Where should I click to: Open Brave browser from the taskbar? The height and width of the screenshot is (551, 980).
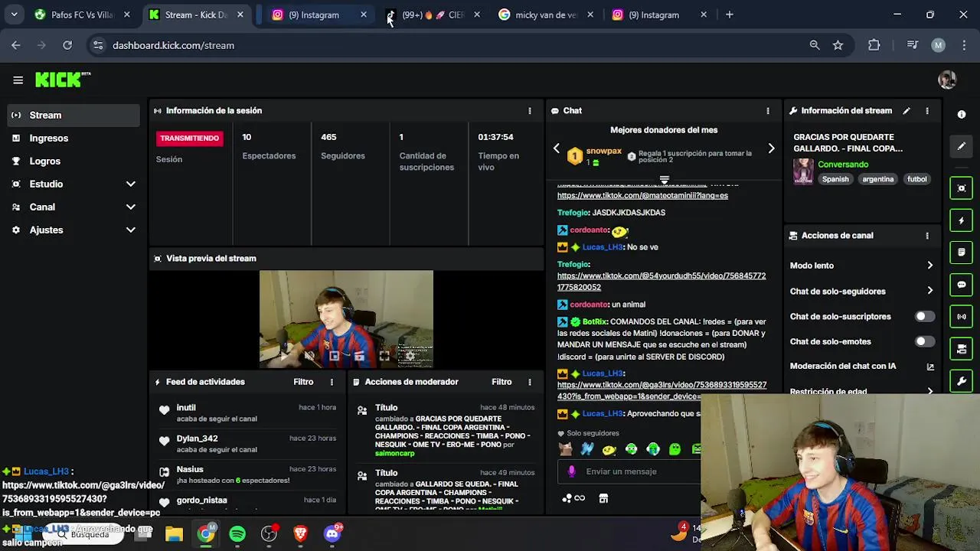pyautogui.click(x=300, y=533)
